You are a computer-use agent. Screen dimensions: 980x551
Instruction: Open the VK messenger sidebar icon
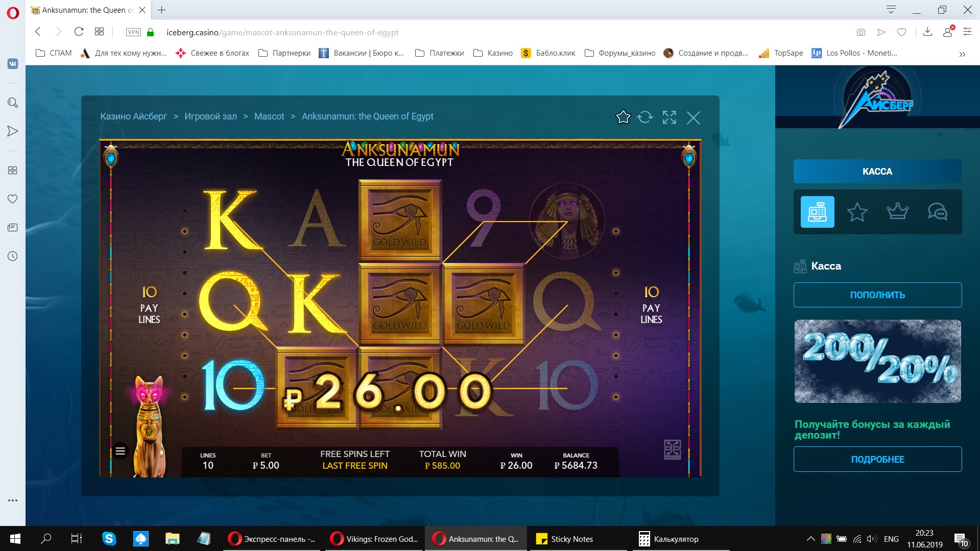tap(13, 64)
